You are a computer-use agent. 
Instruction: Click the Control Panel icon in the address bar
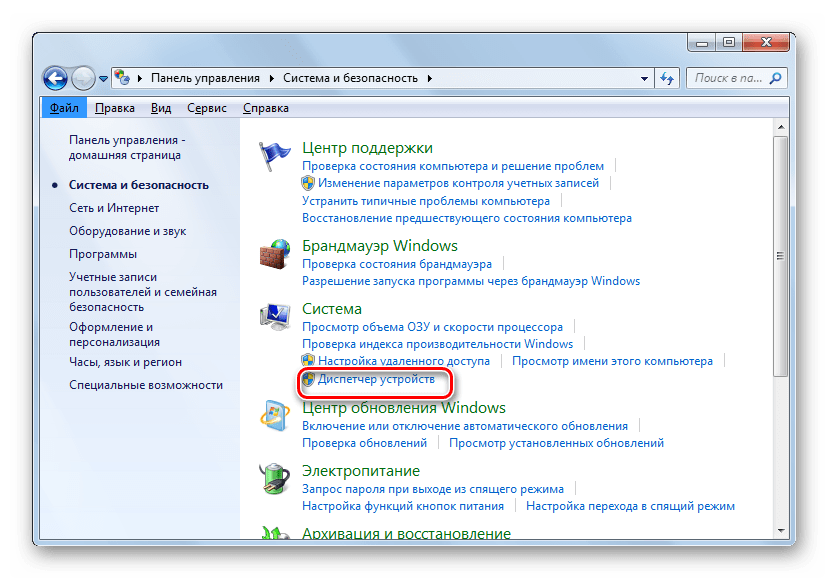pyautogui.click(x=121, y=77)
